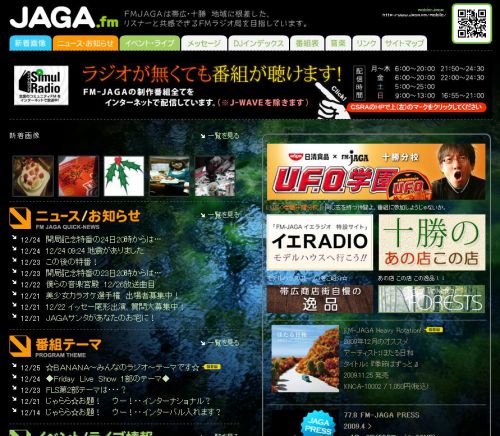Open news 美少女カラオケ選手権 出場者募集中

coord(112,296)
